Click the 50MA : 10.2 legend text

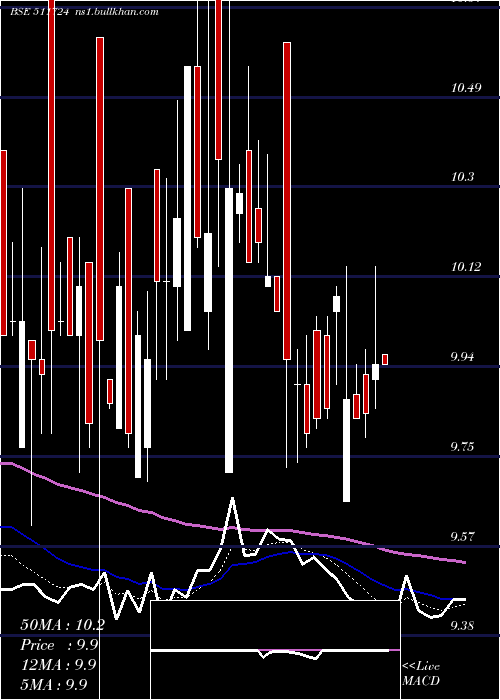[x=62, y=625]
